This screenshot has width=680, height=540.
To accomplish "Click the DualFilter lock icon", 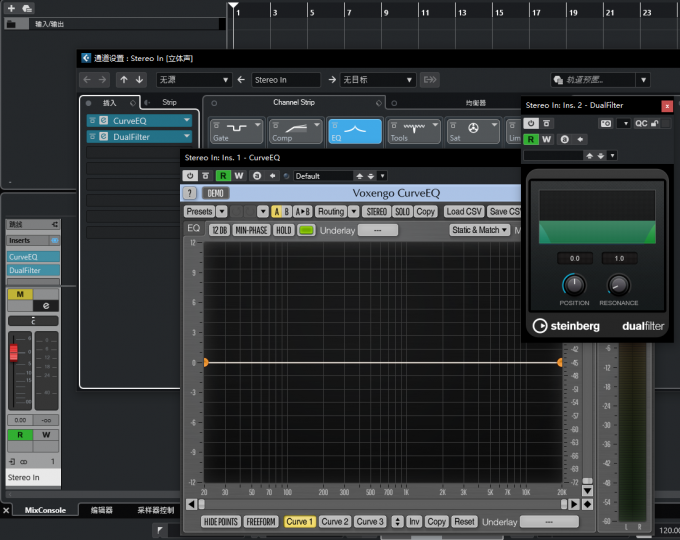I will [655, 124].
